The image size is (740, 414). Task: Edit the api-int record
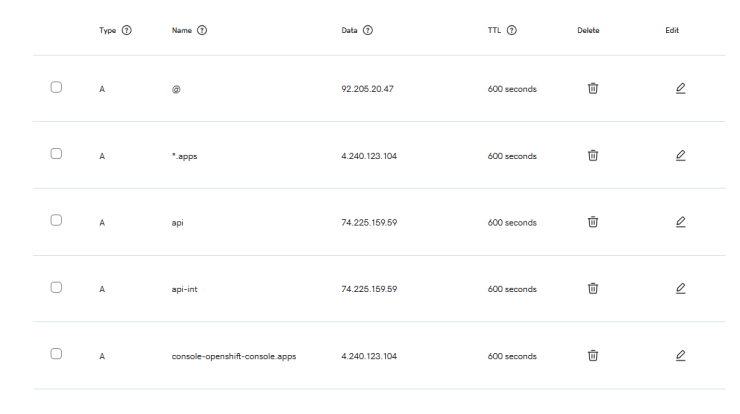(x=681, y=288)
